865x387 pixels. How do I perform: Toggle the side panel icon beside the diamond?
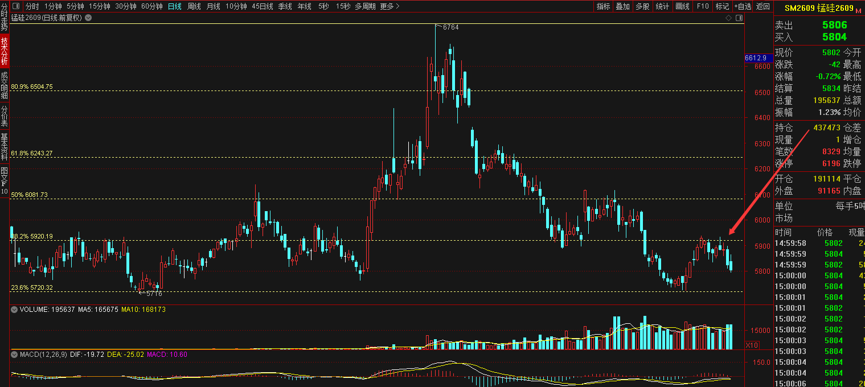[x=739, y=18]
